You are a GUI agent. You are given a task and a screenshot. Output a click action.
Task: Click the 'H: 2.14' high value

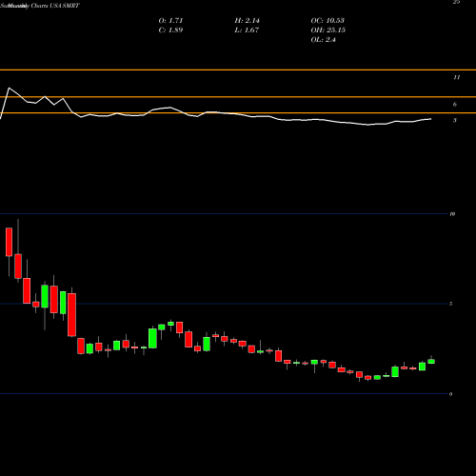click(x=247, y=21)
